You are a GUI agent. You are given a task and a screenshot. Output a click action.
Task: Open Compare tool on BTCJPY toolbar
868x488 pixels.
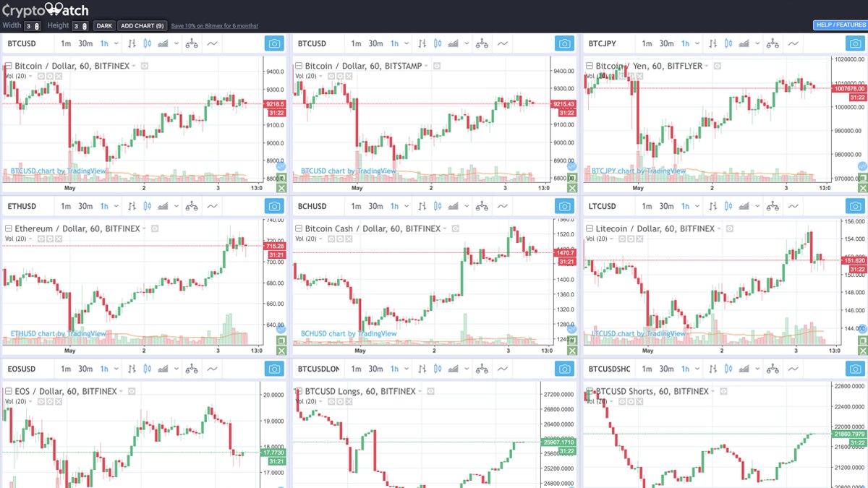(773, 44)
